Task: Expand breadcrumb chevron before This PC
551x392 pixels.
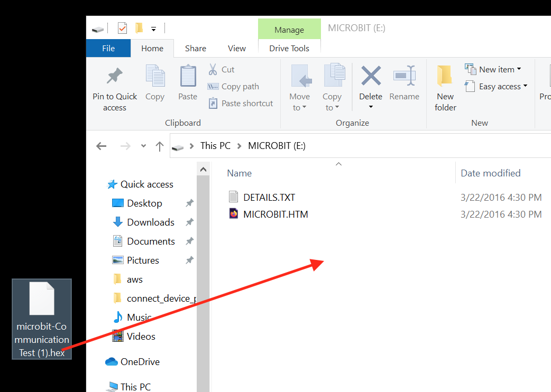Action: tap(192, 146)
